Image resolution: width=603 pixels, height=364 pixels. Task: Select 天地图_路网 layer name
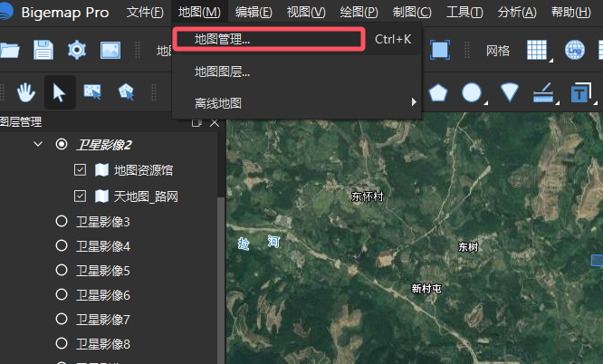pyautogui.click(x=146, y=196)
